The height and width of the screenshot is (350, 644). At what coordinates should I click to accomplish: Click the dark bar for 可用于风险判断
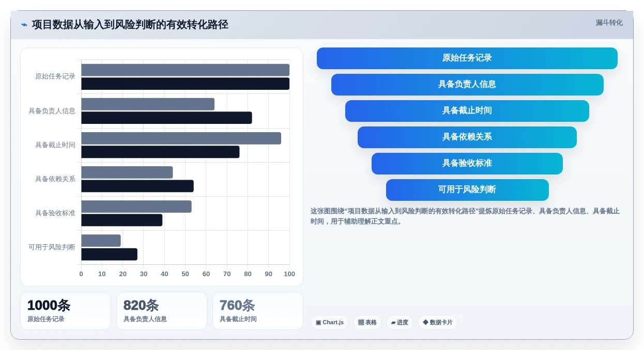pyautogui.click(x=109, y=254)
